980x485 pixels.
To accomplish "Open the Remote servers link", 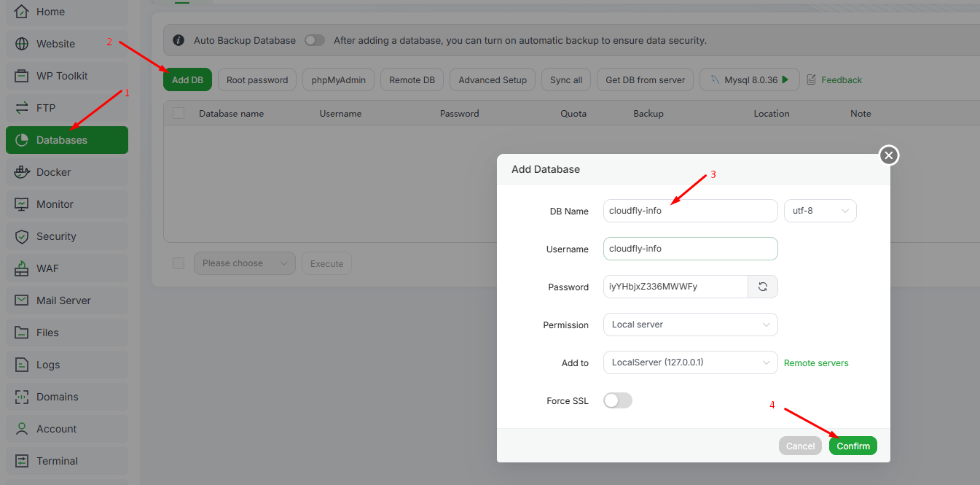I will click(816, 362).
